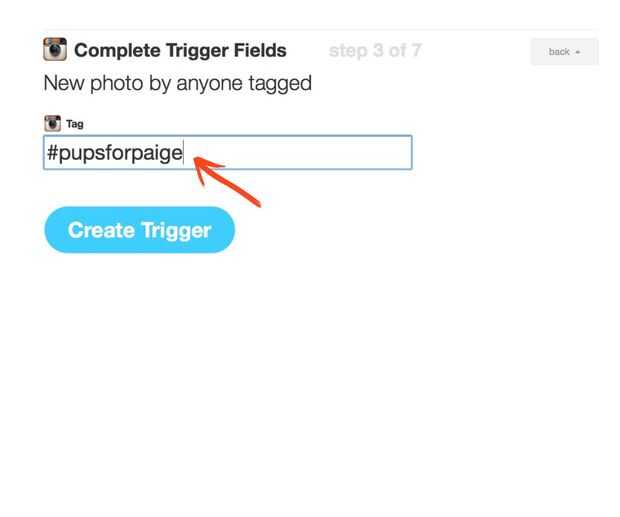Click the red arrow annotation

227,181
